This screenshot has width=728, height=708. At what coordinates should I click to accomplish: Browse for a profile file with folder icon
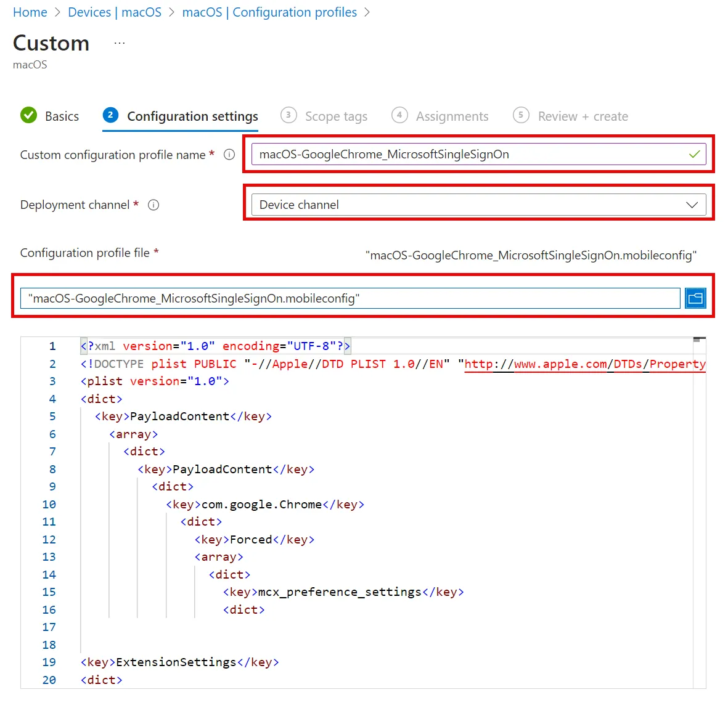coord(695,298)
